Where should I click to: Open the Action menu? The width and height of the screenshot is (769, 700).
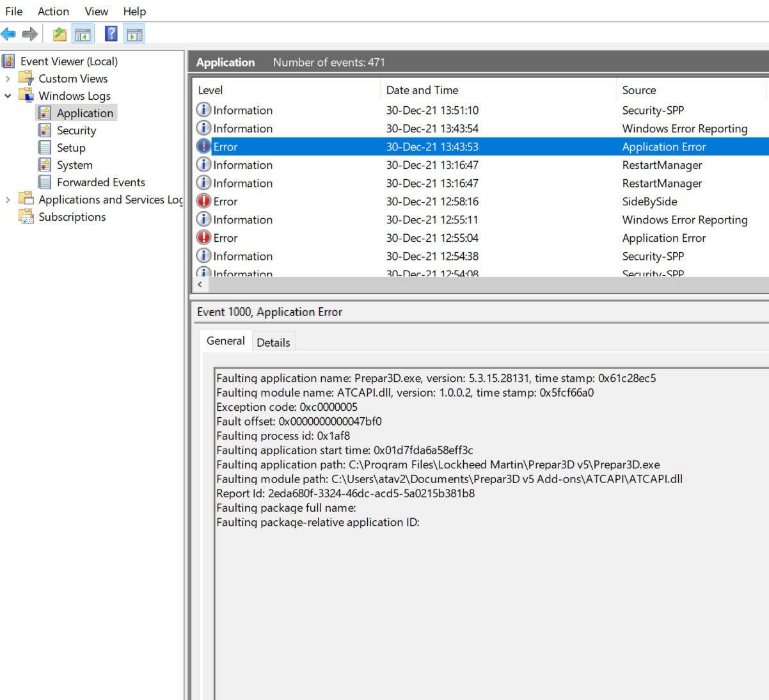pos(53,12)
